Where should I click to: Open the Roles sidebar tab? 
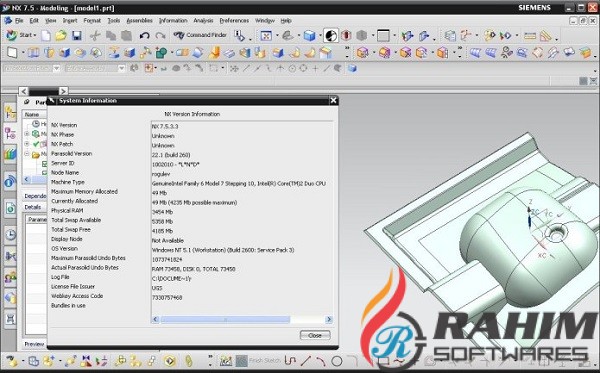coord(10,277)
